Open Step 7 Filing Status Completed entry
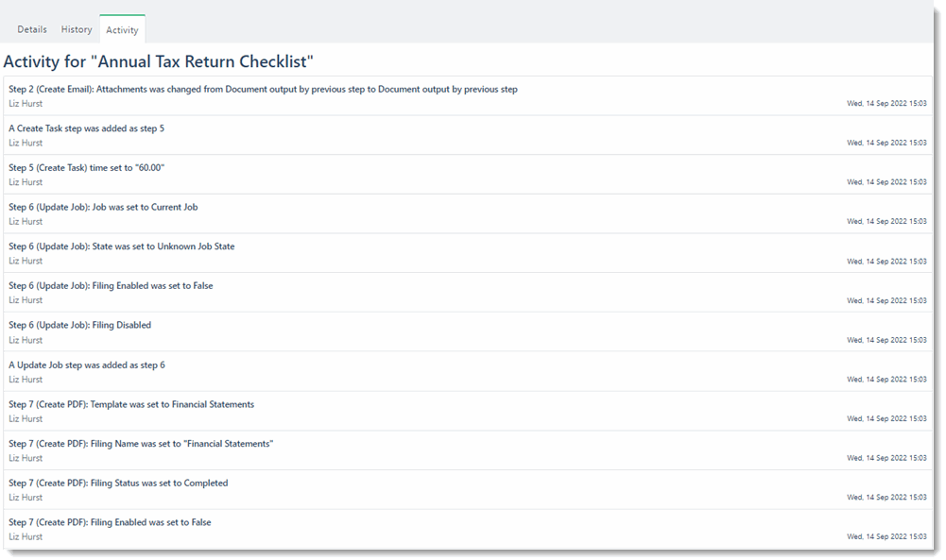 click(x=118, y=483)
